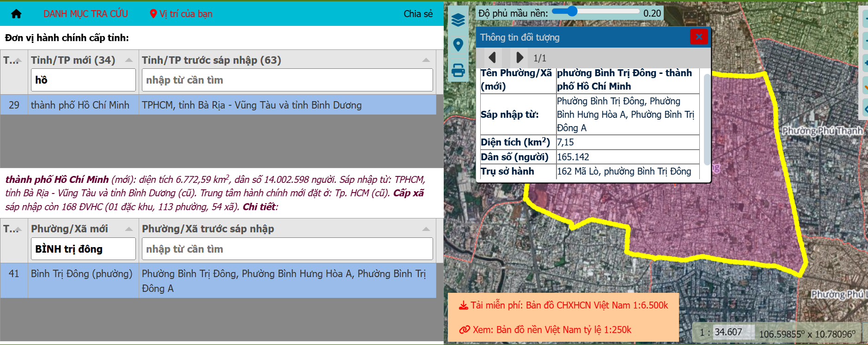Screen dimensions: 868x345
Task: Print the map using printer icon
Action: tap(458, 70)
